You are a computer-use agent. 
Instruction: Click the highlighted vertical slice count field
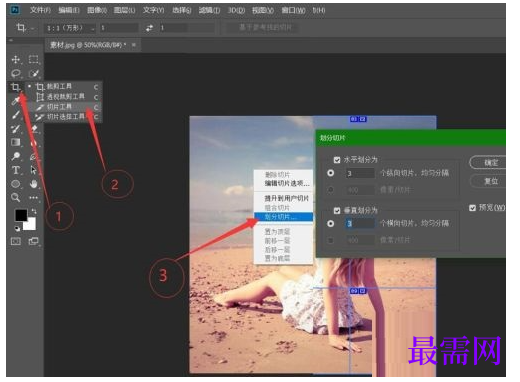(360, 223)
